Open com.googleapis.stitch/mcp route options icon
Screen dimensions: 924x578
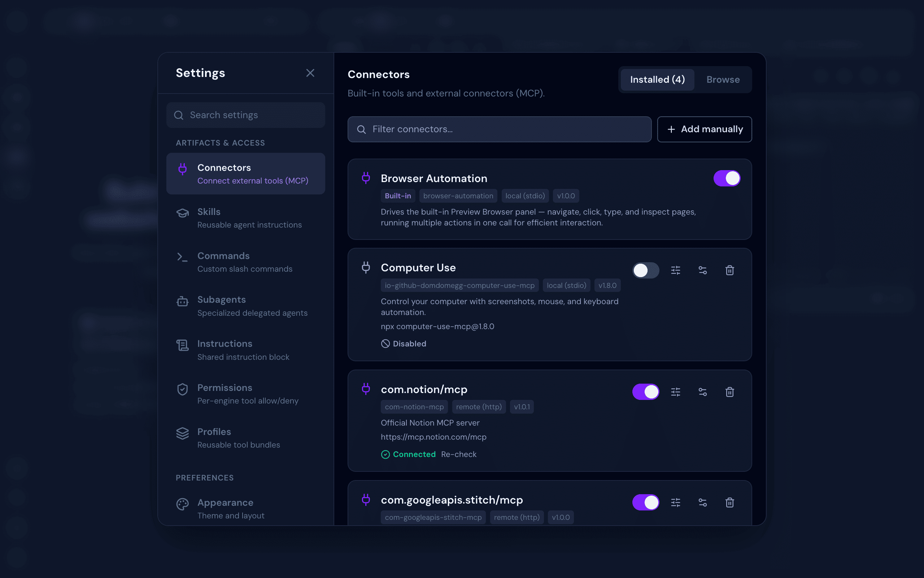(702, 502)
